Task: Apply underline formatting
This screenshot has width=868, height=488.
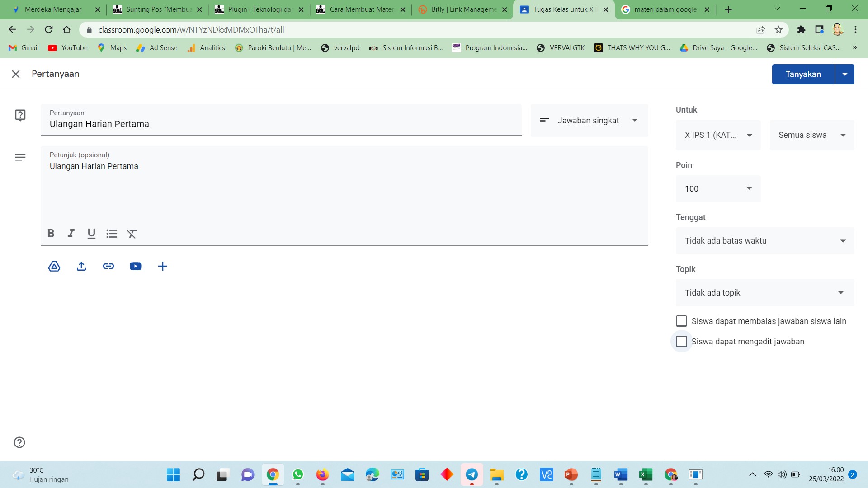Action: tap(91, 233)
